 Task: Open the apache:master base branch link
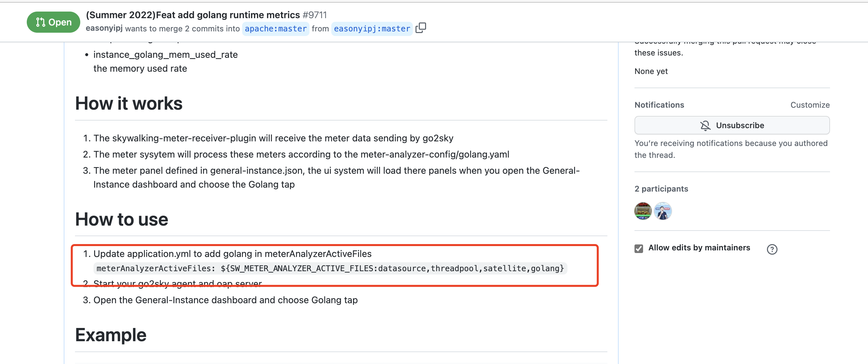tap(275, 29)
